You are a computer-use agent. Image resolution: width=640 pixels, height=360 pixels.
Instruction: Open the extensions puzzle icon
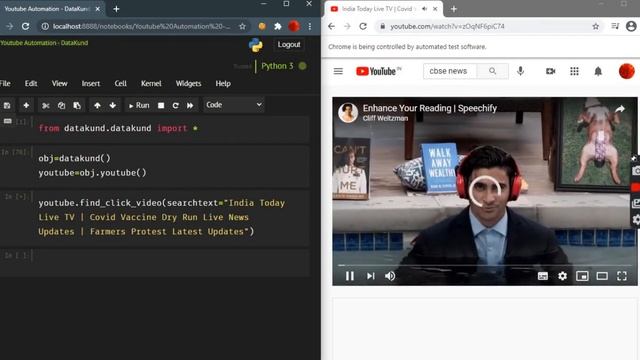278,26
